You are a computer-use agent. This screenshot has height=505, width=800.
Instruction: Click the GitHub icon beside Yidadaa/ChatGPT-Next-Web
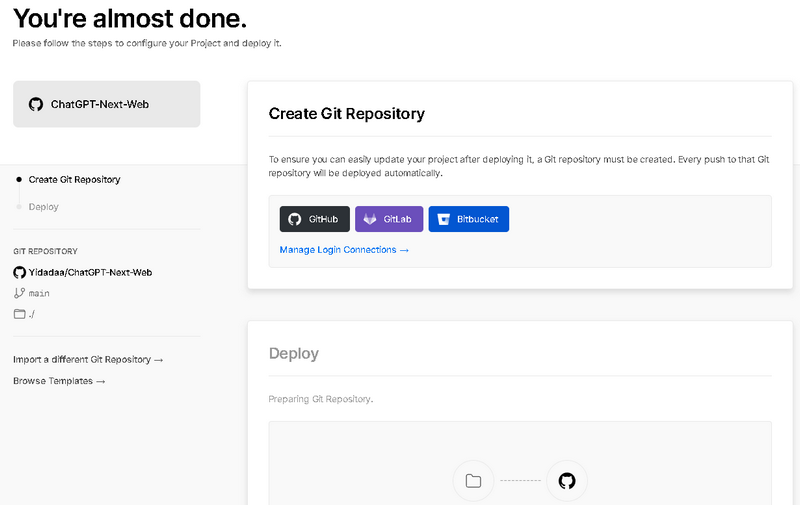(x=19, y=272)
